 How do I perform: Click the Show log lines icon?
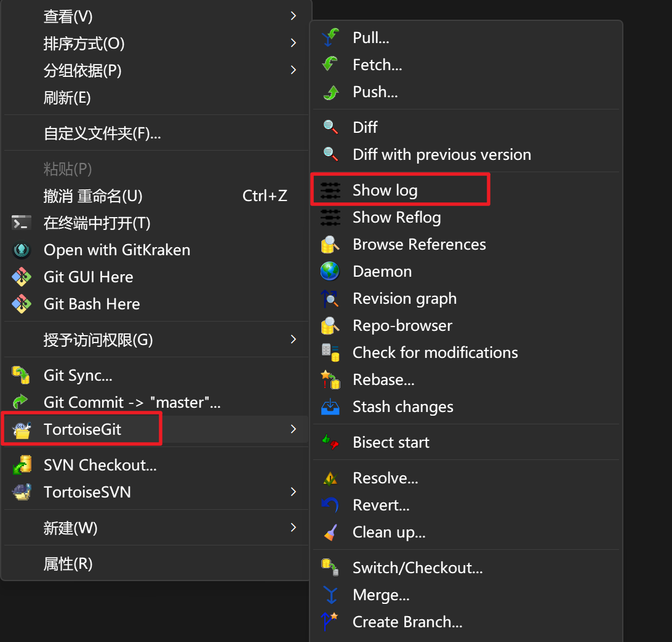[x=330, y=191]
